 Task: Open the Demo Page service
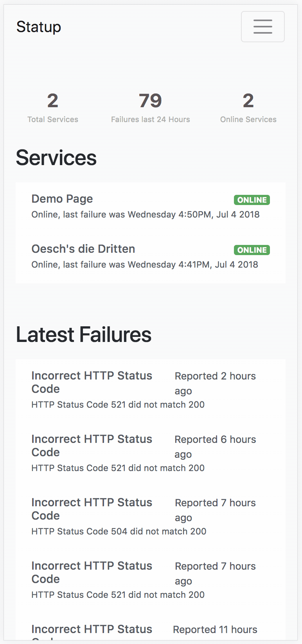62,199
